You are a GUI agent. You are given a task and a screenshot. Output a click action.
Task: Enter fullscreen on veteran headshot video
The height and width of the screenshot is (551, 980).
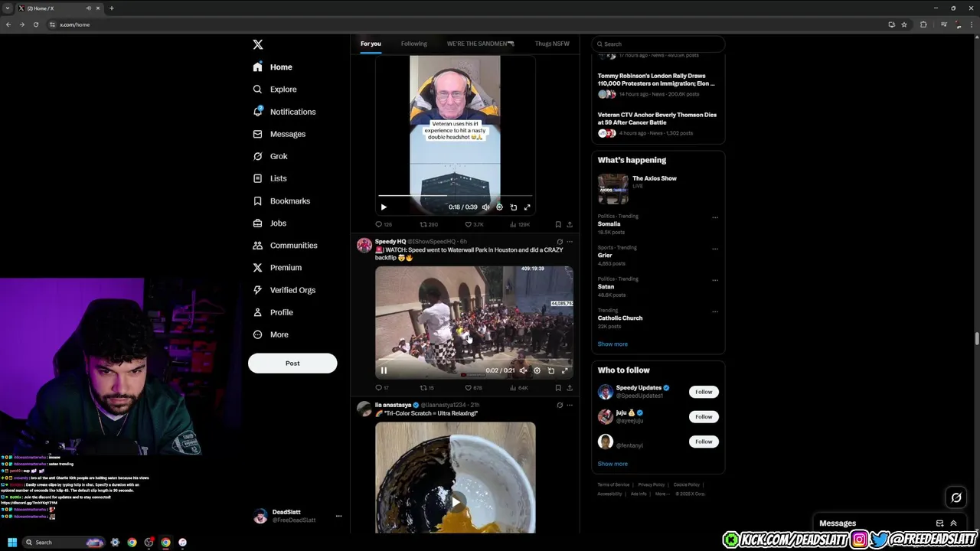pos(527,207)
